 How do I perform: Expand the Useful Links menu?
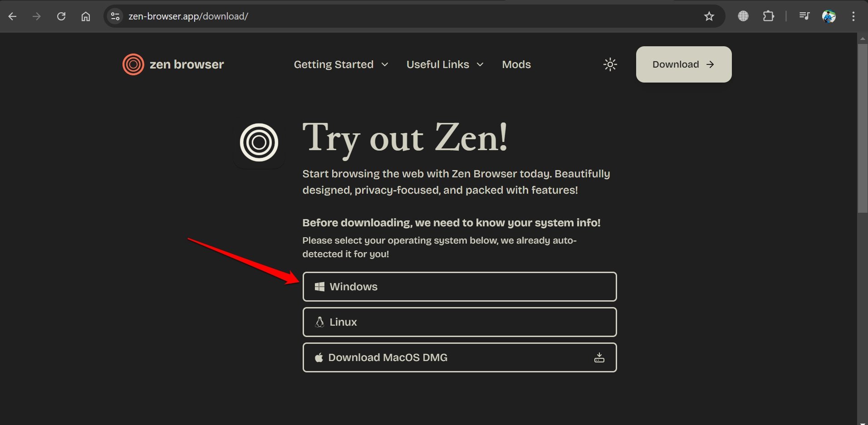click(445, 64)
